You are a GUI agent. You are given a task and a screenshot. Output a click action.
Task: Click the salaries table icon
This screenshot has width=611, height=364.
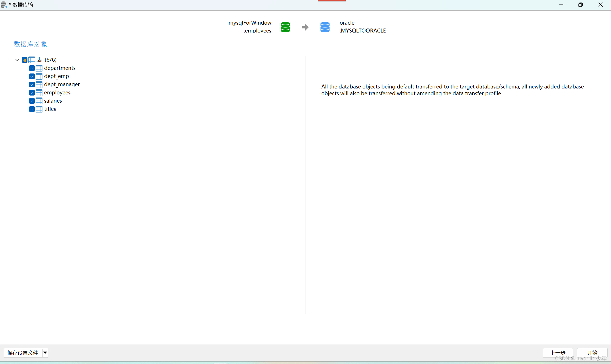point(39,101)
